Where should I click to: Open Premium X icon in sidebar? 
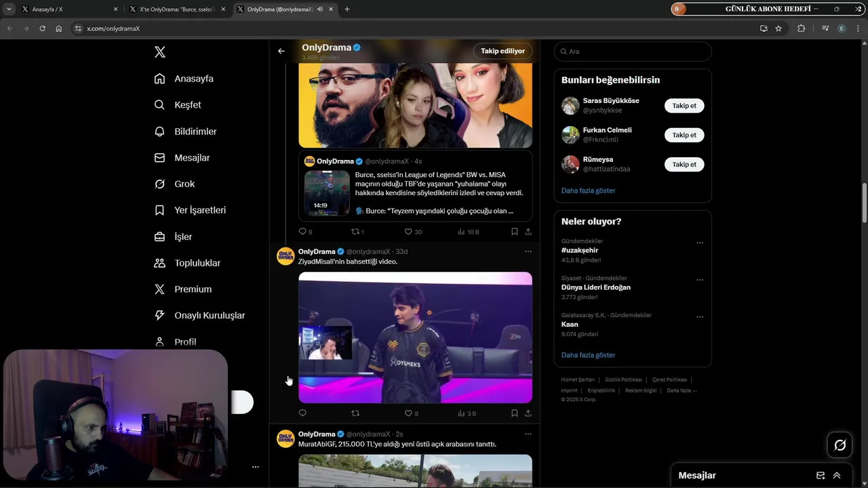(159, 289)
